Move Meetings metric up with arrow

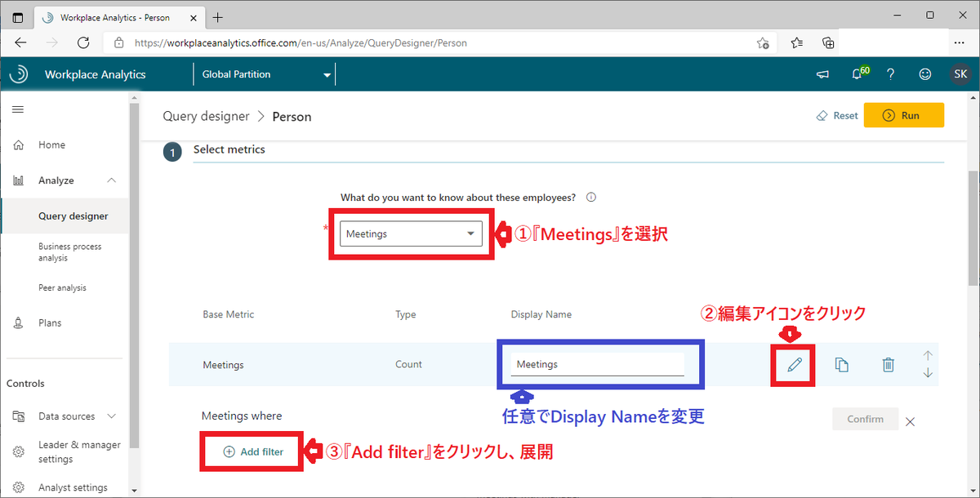[928, 355]
